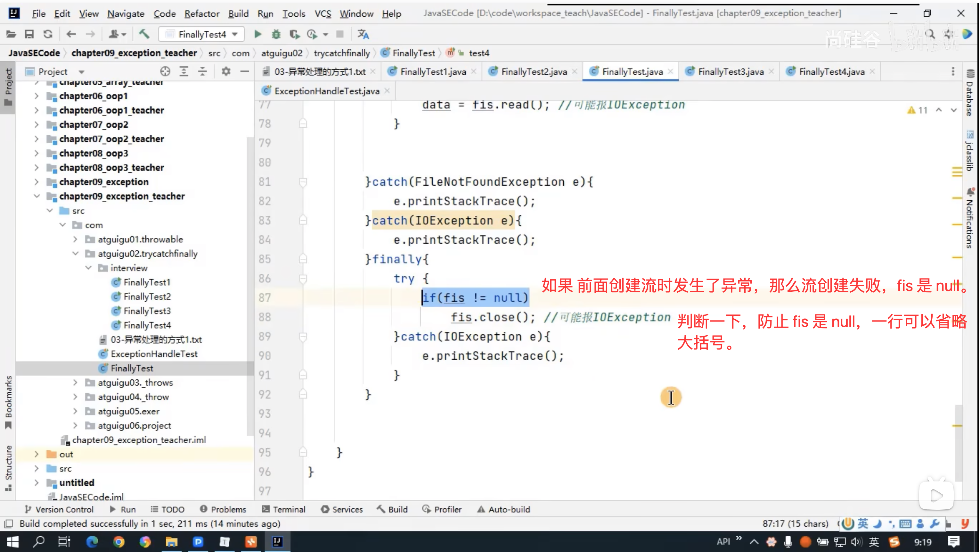Toggle the tool windows quick access button
The height and width of the screenshot is (552, 980).
(9, 524)
